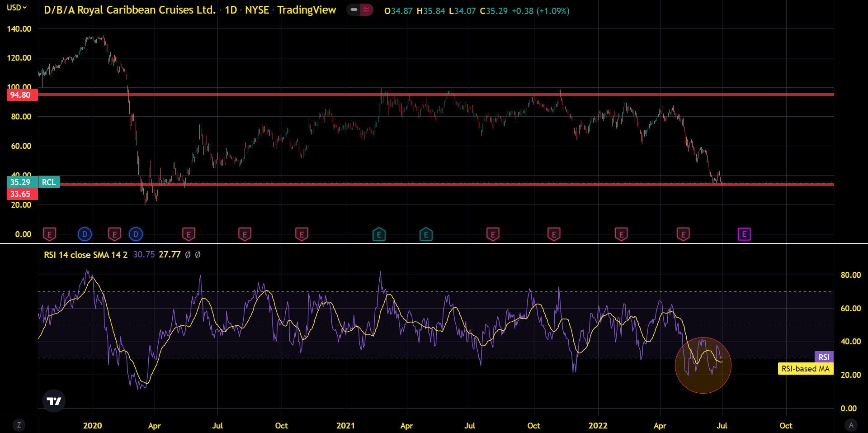Open the dividend D marker in March 2020

coord(136,234)
